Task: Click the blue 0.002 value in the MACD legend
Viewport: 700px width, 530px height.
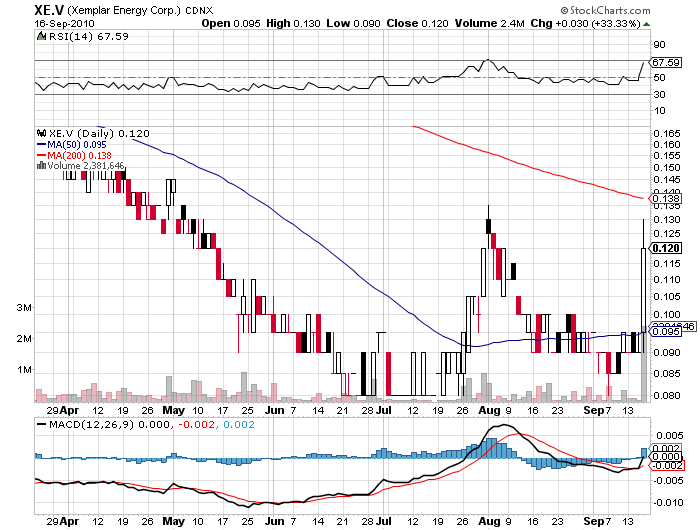Action: (239, 424)
